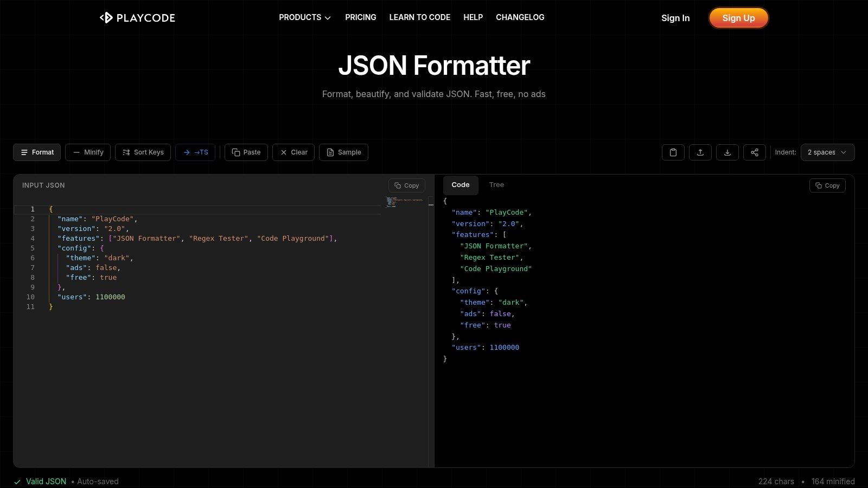Convert the JSON to TypeScript
Image resolution: width=868 pixels, height=488 pixels.
tap(195, 152)
